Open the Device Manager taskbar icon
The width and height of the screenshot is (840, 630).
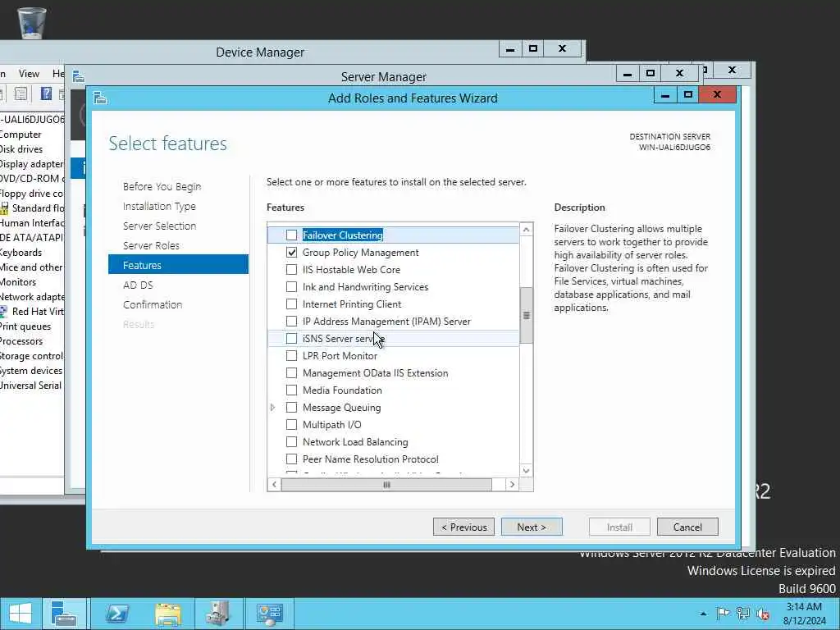click(218, 614)
